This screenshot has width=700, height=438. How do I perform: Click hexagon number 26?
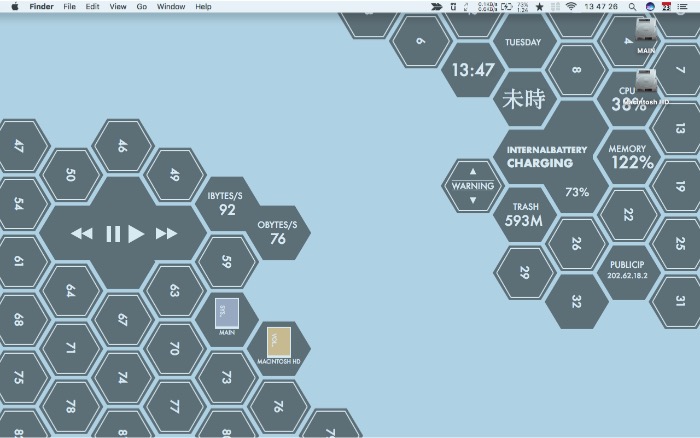[576, 244]
